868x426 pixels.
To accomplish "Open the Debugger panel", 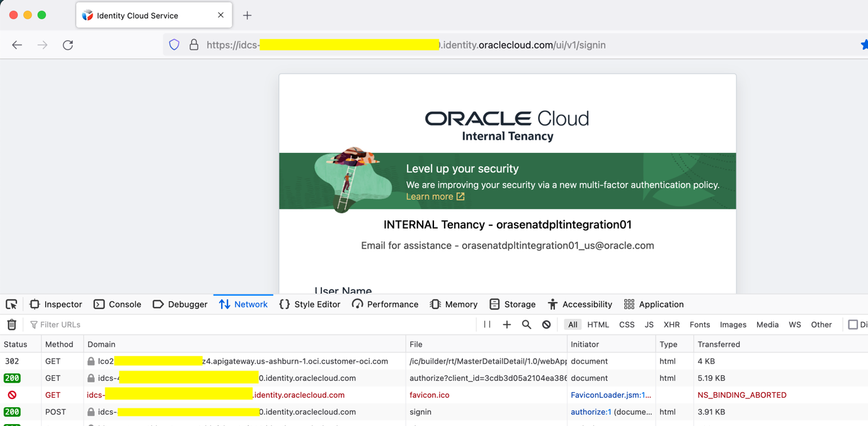I will coord(180,305).
